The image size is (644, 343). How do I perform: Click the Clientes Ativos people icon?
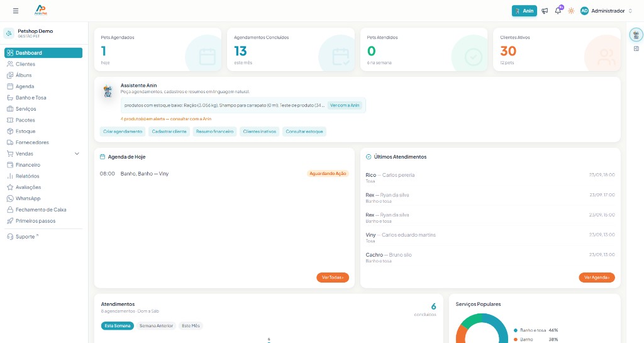coord(606,57)
